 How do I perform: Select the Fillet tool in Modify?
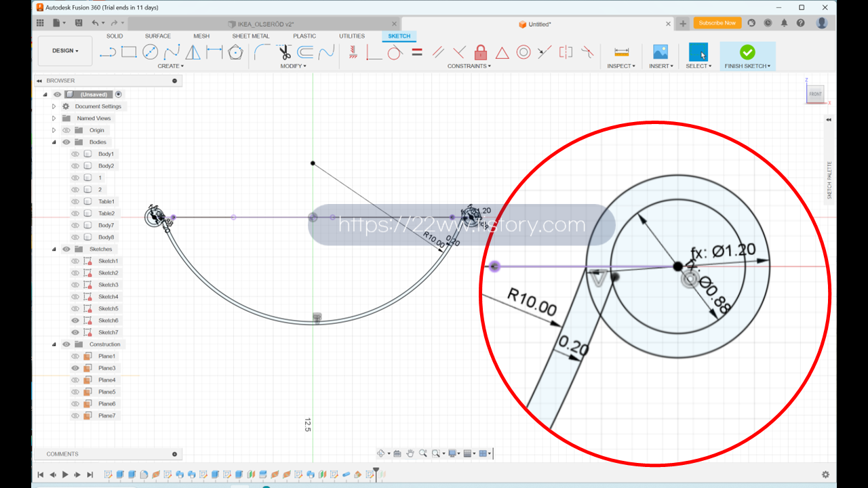coord(262,52)
